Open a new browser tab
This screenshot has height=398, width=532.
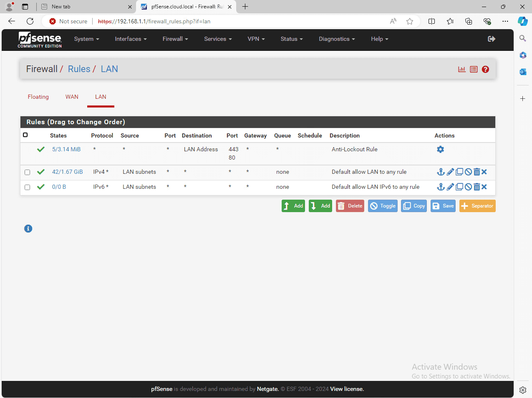pos(245,7)
